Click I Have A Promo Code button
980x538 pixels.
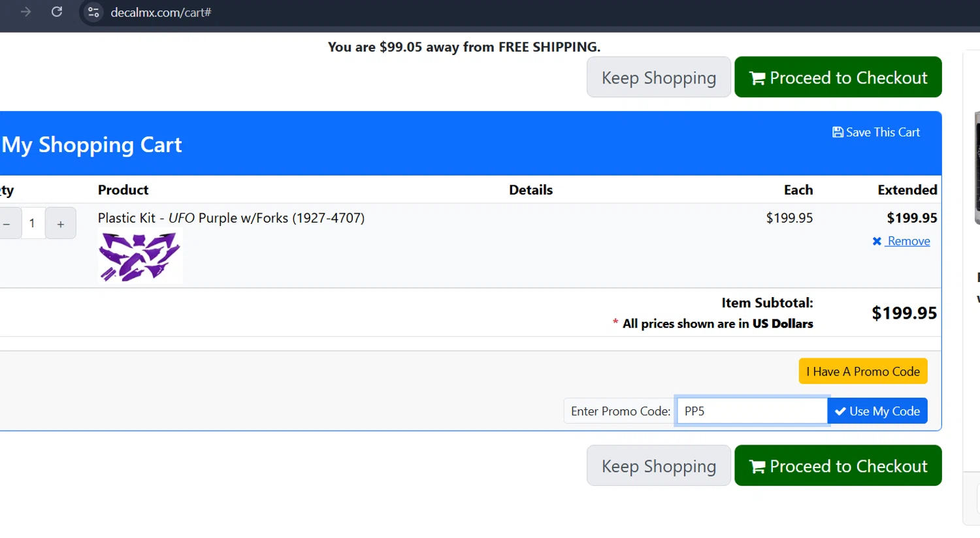tap(863, 372)
